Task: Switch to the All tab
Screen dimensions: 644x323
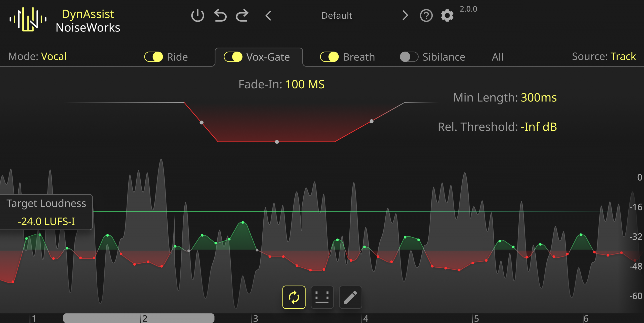Action: (x=497, y=57)
